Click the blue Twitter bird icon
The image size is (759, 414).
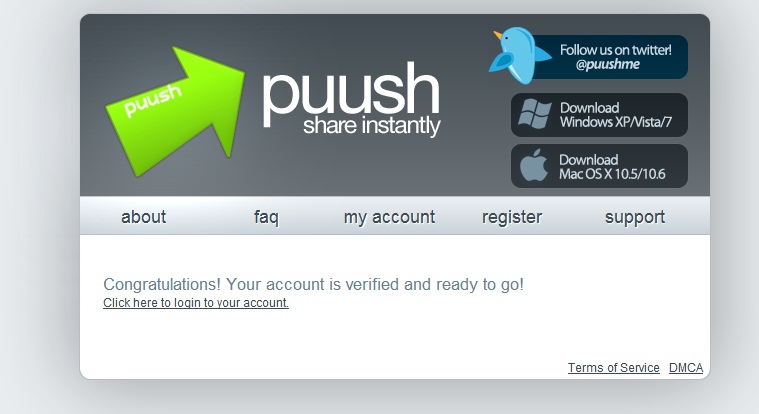pos(519,56)
